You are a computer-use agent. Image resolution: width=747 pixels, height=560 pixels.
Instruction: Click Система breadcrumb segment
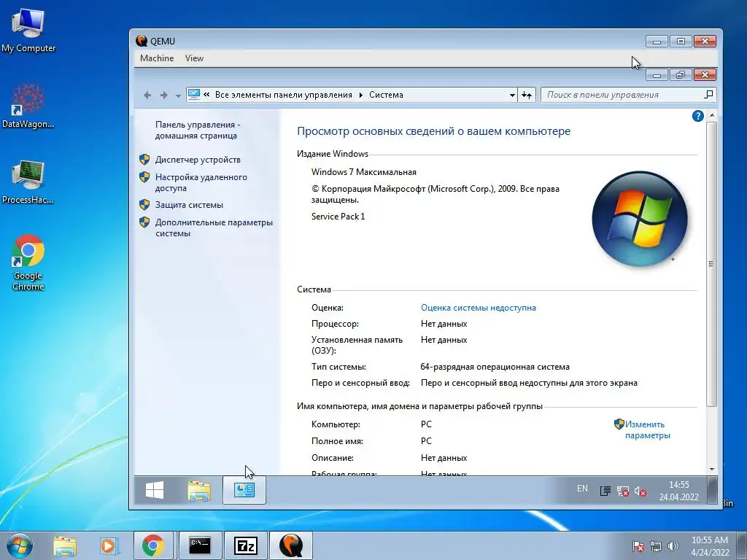pyautogui.click(x=386, y=95)
